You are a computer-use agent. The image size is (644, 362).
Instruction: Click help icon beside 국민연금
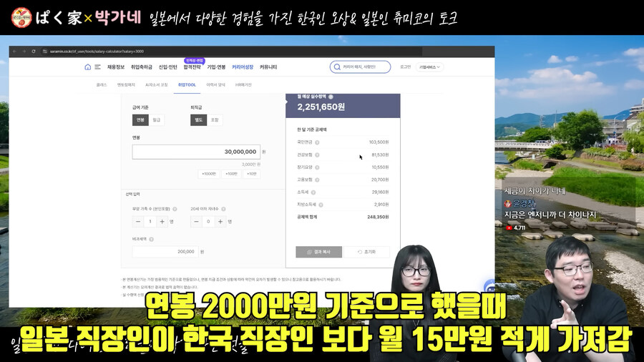click(317, 142)
